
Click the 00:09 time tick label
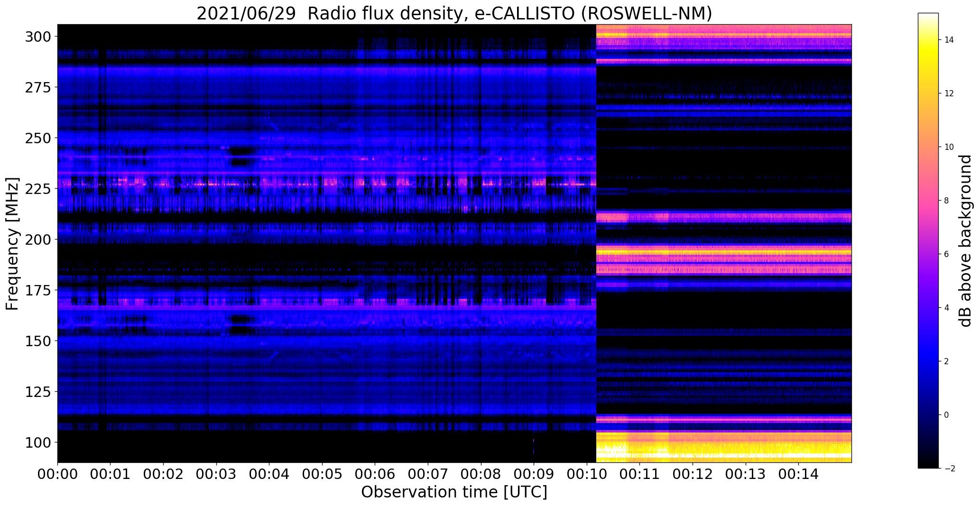(x=534, y=474)
